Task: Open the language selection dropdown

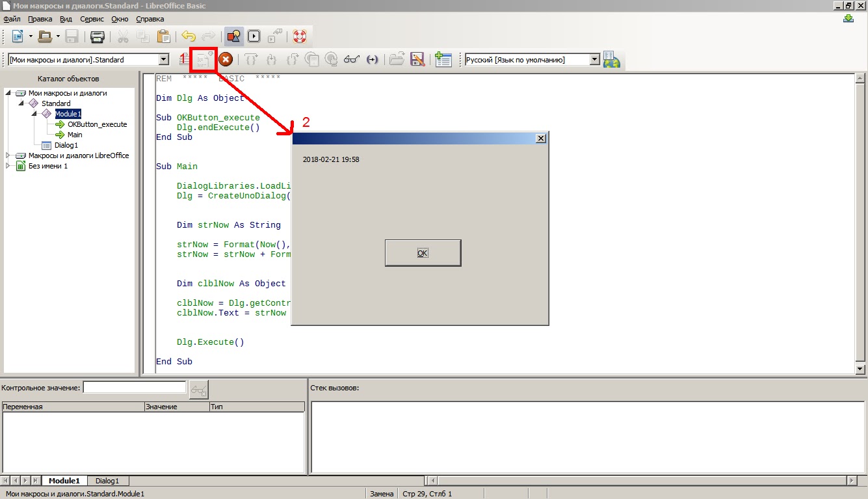Action: (x=594, y=60)
